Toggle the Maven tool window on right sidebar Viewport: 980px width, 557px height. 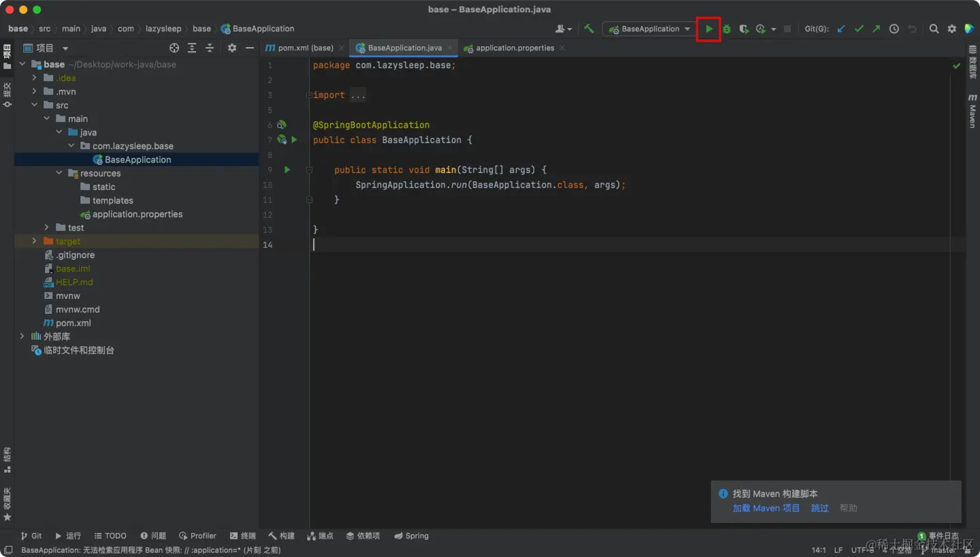click(973, 112)
